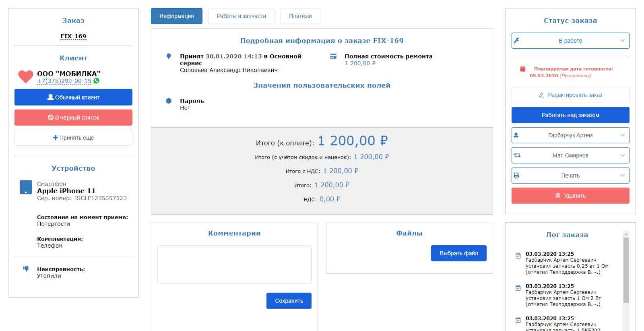Open the 'Маг. Смирнов' transfer dropdown
644x331 pixels.
(570, 155)
